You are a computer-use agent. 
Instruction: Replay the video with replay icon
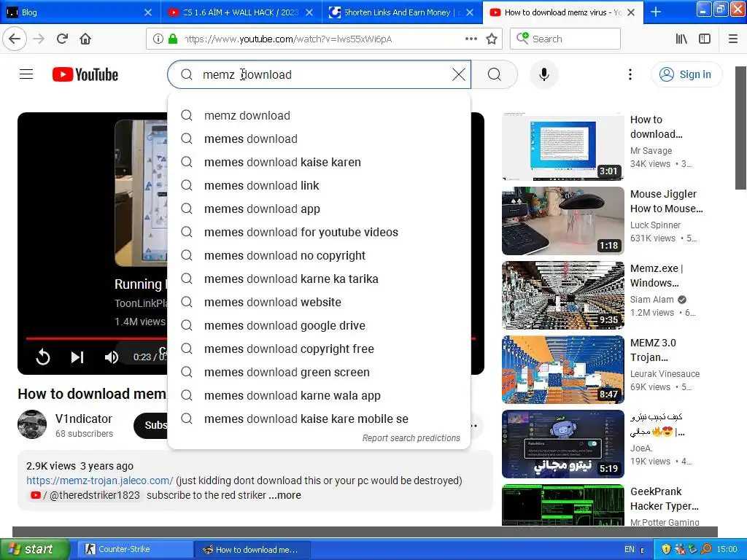[43, 357]
